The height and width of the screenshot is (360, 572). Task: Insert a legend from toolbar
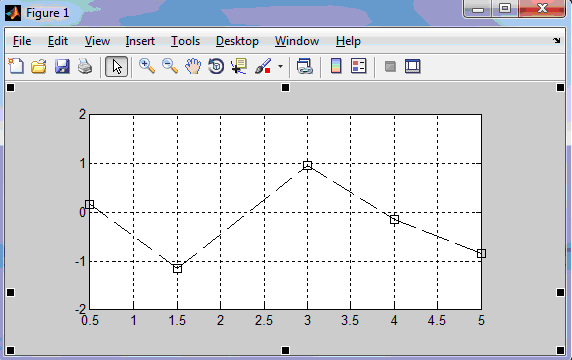(x=359, y=66)
